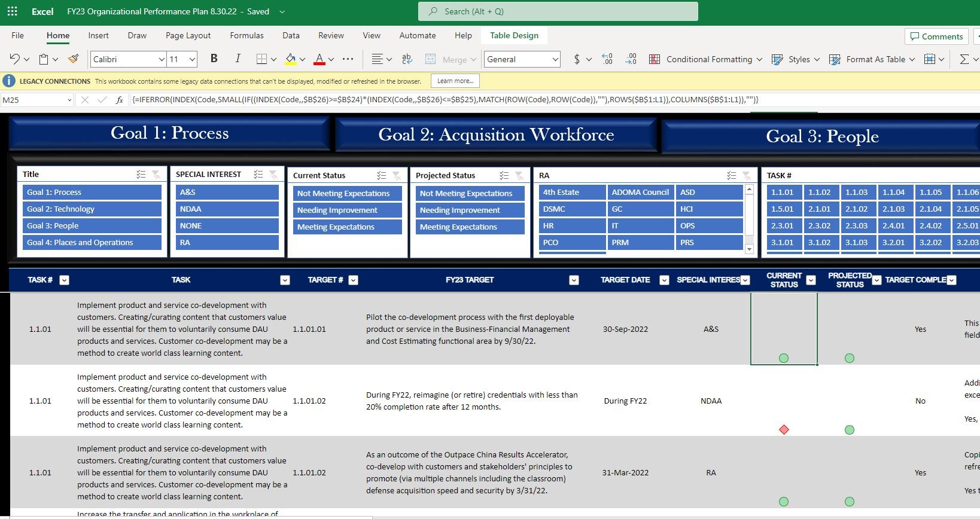The height and width of the screenshot is (519, 980).
Task: Open the General number format dropdown
Action: point(555,59)
